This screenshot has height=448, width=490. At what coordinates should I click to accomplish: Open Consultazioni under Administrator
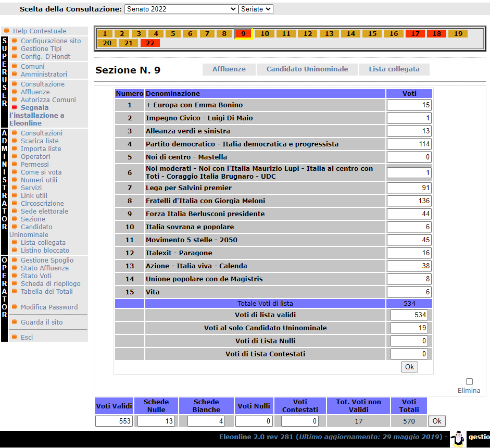point(42,133)
